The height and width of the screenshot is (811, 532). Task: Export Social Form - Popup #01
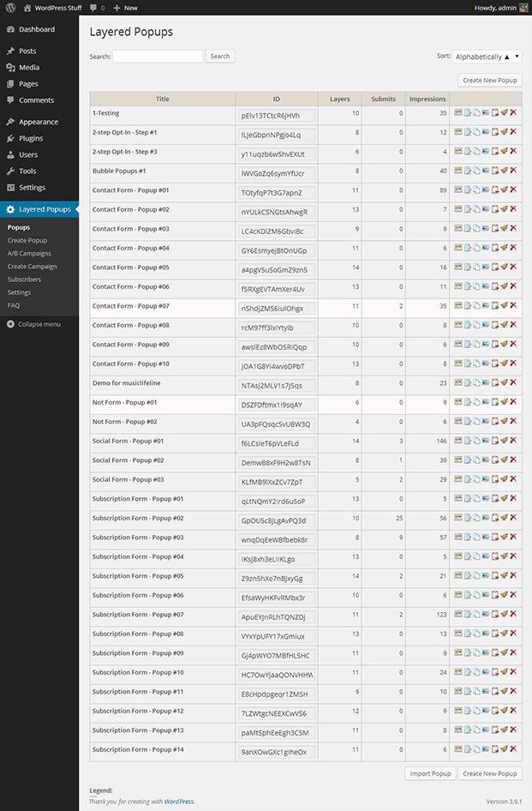click(x=486, y=441)
